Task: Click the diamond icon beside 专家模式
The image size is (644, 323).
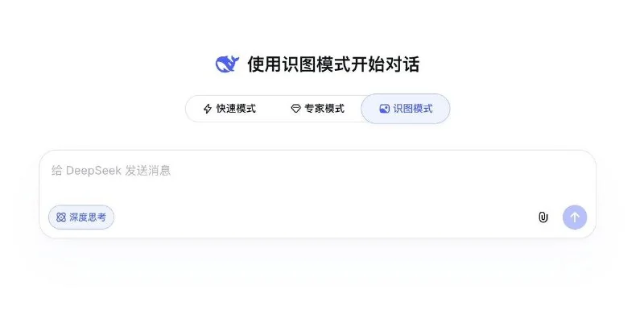Action: point(295,109)
